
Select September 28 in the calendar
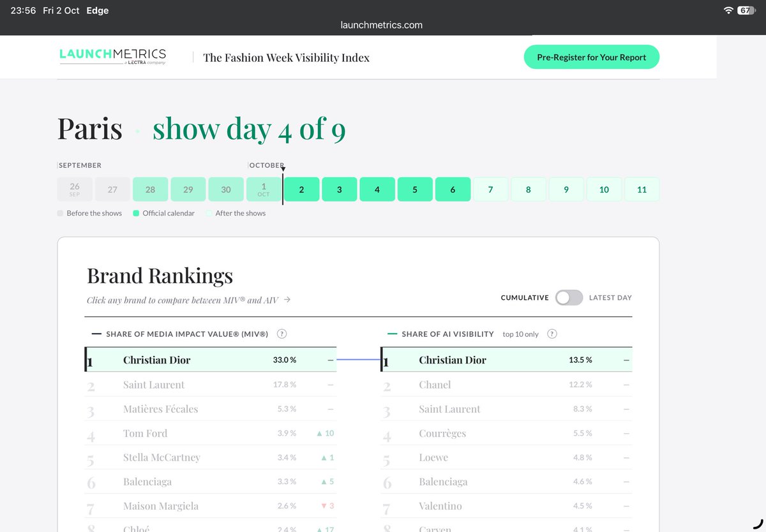pyautogui.click(x=150, y=189)
